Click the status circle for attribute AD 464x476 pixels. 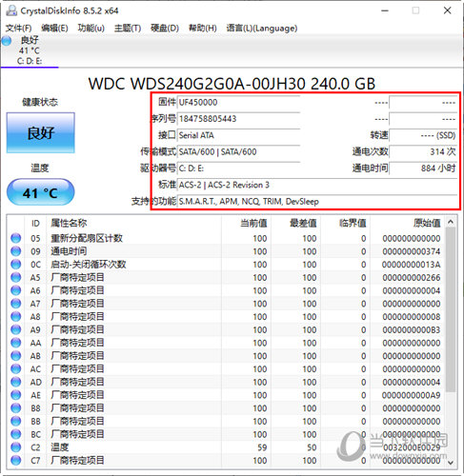(x=16, y=382)
